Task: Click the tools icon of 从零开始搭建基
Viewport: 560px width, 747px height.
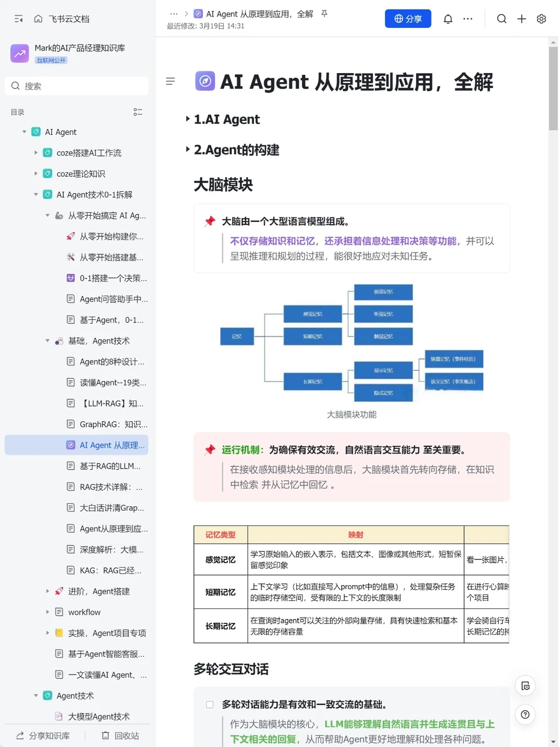Action: pyautogui.click(x=71, y=257)
